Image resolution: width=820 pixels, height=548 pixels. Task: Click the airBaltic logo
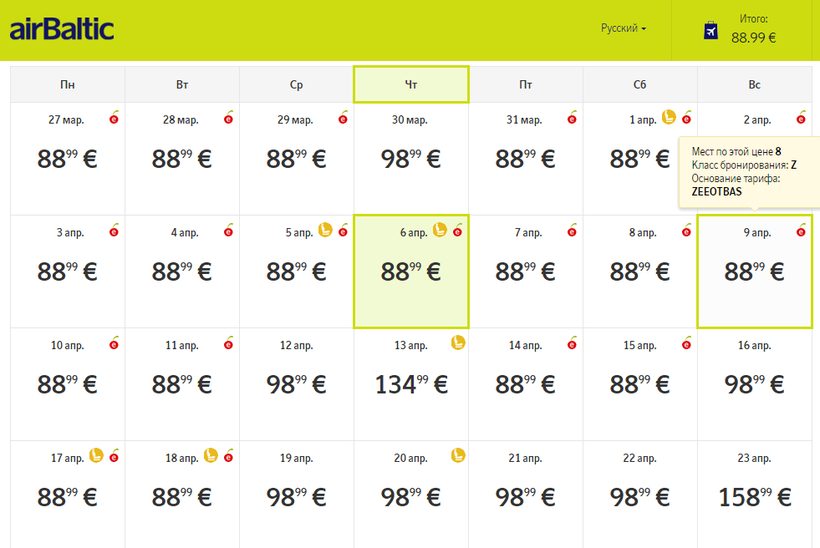tap(62, 29)
